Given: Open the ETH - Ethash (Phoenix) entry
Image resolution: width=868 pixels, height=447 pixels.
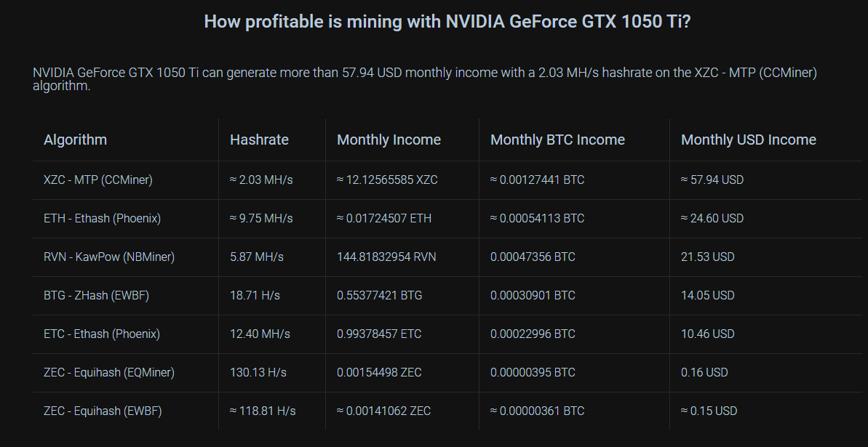Looking at the screenshot, I should (102, 218).
